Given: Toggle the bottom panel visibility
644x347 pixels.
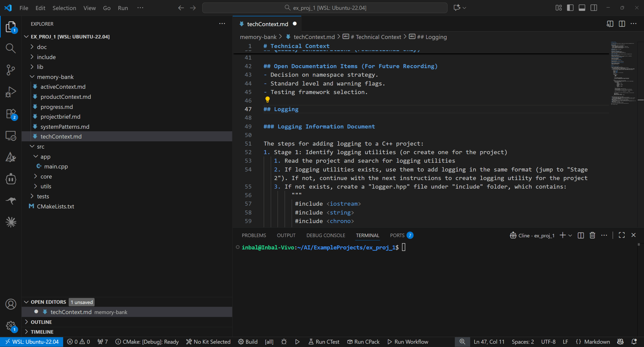Looking at the screenshot, I should click(582, 8).
